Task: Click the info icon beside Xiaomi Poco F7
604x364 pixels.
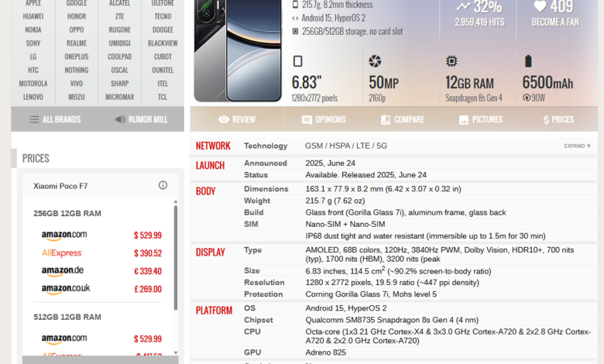Action: 163,186
